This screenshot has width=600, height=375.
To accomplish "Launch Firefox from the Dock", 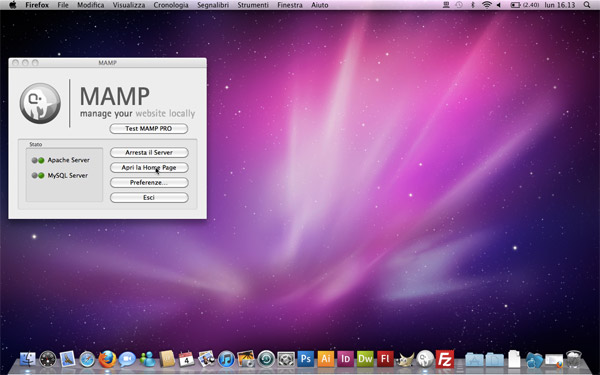I will [x=107, y=359].
